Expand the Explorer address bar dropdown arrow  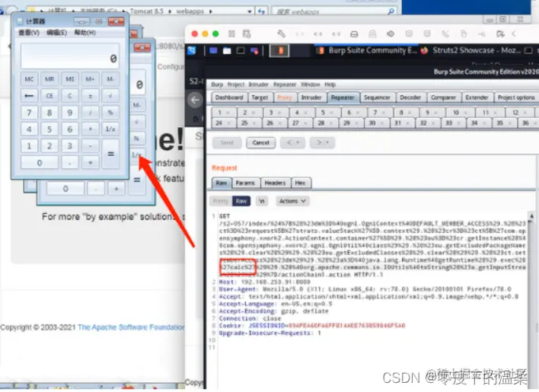250,11
